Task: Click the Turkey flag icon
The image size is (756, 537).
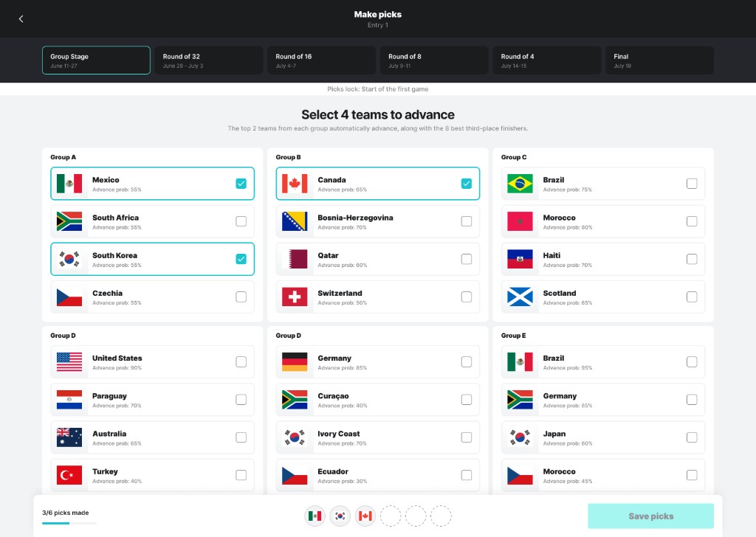Action: [69, 475]
